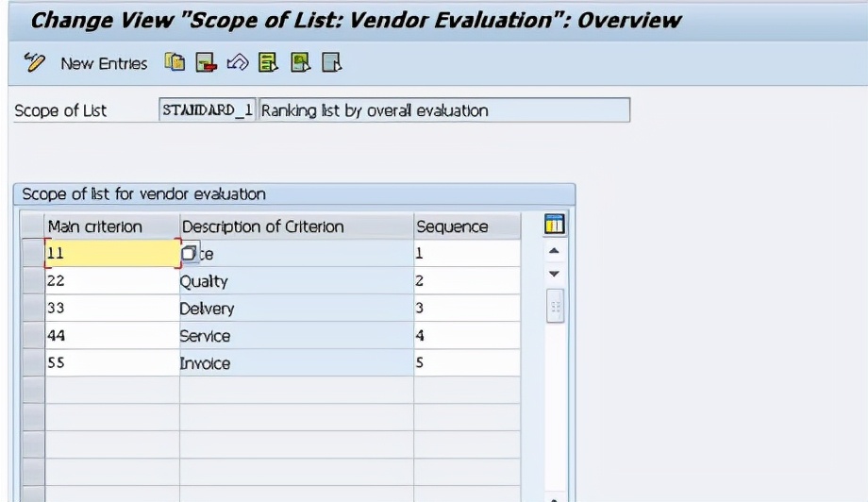This screenshot has height=502, width=868.
Task: Click the table scroll down arrow
Action: click(554, 274)
